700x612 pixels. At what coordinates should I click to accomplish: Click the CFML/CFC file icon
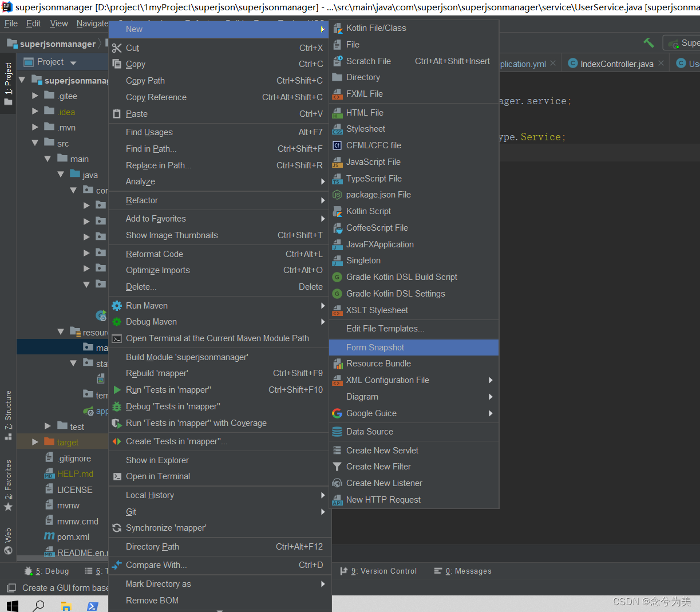pyautogui.click(x=338, y=145)
